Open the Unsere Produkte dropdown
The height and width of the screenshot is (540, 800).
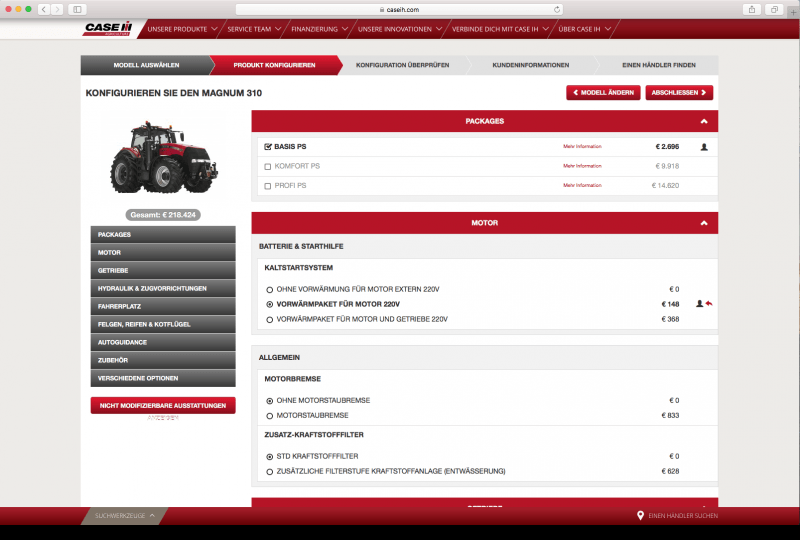182,29
